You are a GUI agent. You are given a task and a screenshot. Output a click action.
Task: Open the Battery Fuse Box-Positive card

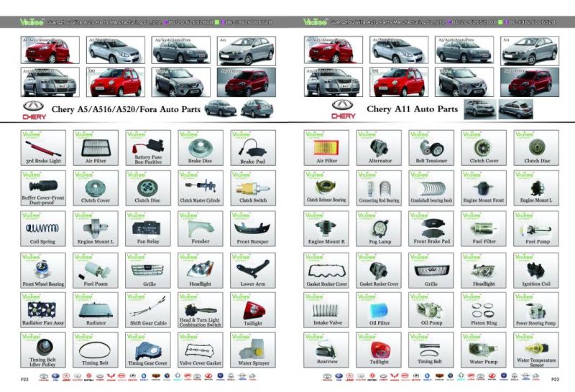click(x=148, y=148)
